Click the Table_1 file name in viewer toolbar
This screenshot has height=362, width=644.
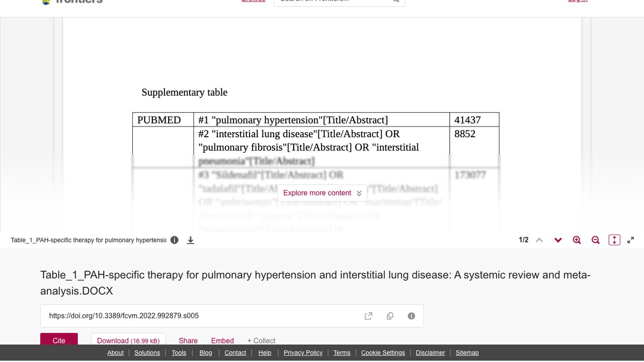coord(89,240)
